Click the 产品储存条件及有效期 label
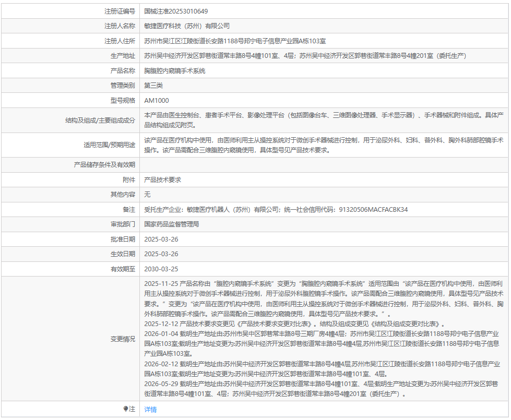 tap(104, 165)
